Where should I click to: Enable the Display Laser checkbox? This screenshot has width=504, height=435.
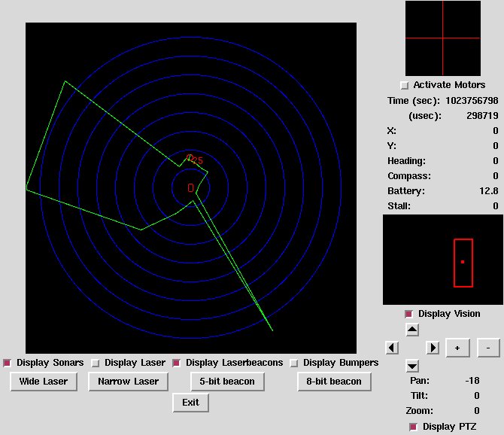(96, 363)
